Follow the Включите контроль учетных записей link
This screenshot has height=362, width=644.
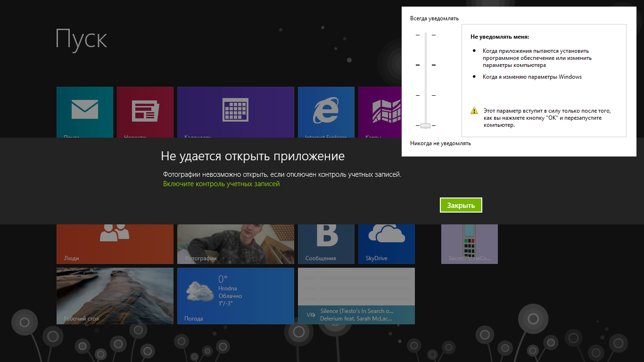[x=222, y=184]
